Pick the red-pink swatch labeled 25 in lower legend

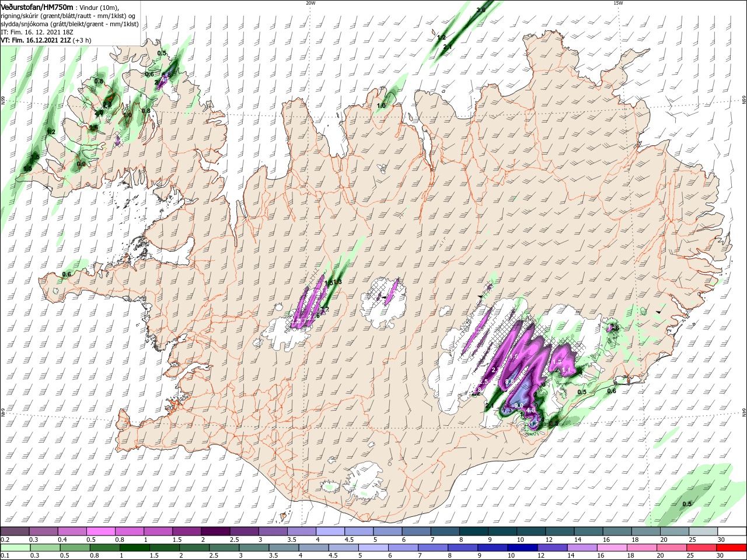[x=701, y=548]
